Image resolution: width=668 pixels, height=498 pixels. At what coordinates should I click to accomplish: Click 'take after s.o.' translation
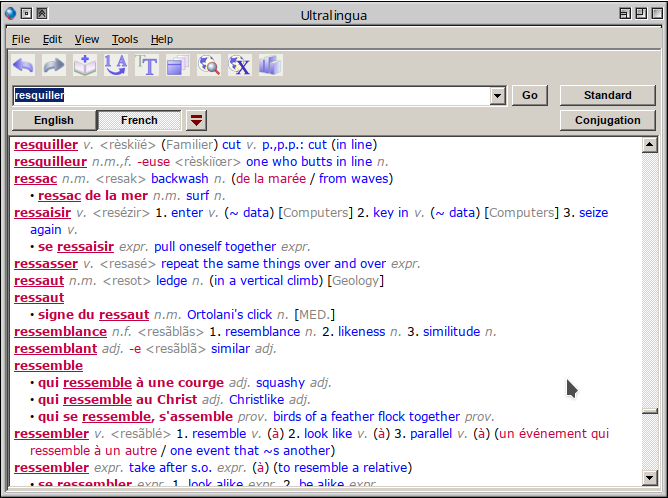pyautogui.click(x=170, y=468)
